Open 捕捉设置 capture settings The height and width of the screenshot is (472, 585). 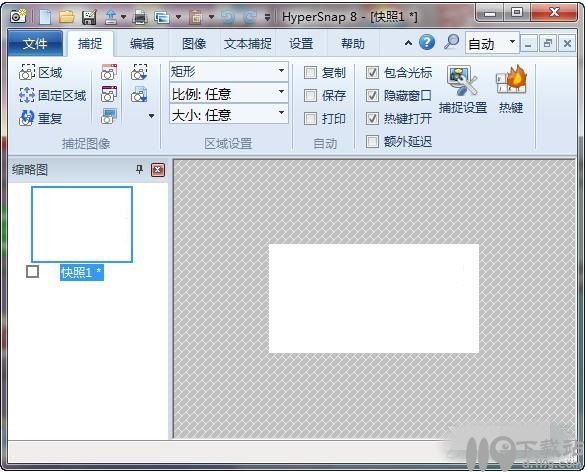(x=463, y=90)
